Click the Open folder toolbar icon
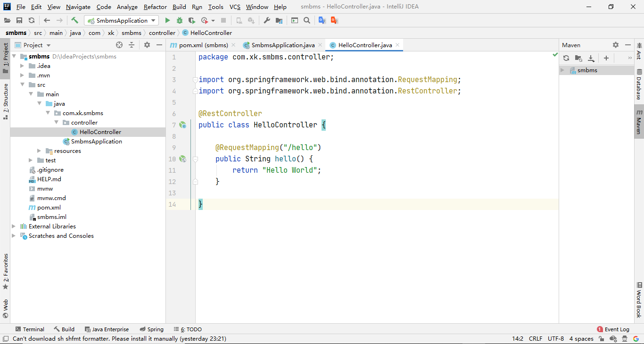644x344 pixels. [7, 20]
